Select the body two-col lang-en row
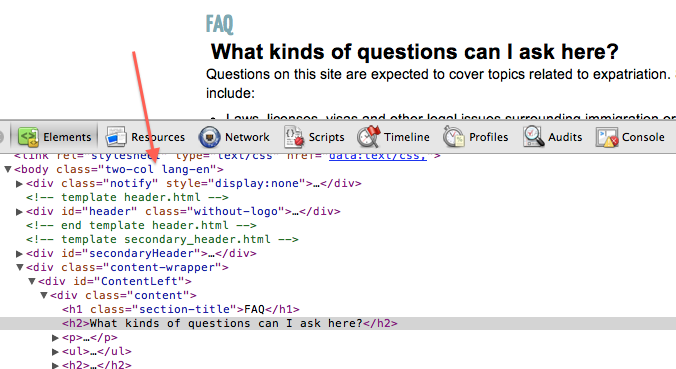The width and height of the screenshot is (676, 369). (x=119, y=169)
